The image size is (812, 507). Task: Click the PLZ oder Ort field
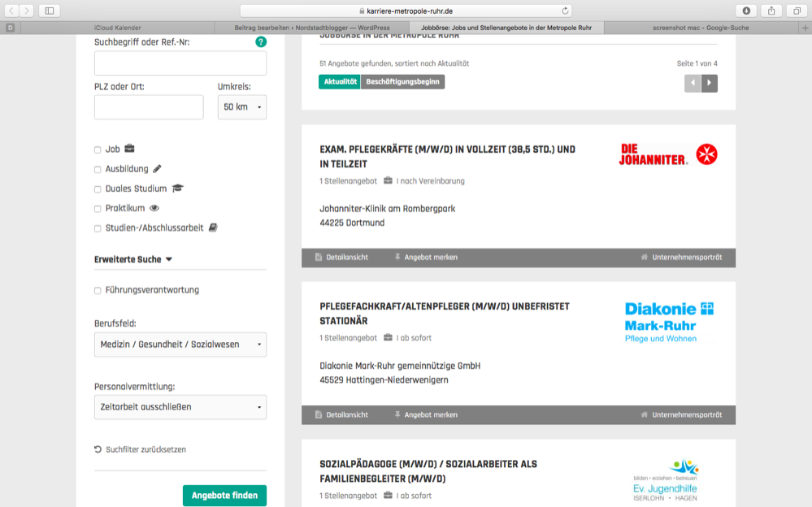pos(149,107)
